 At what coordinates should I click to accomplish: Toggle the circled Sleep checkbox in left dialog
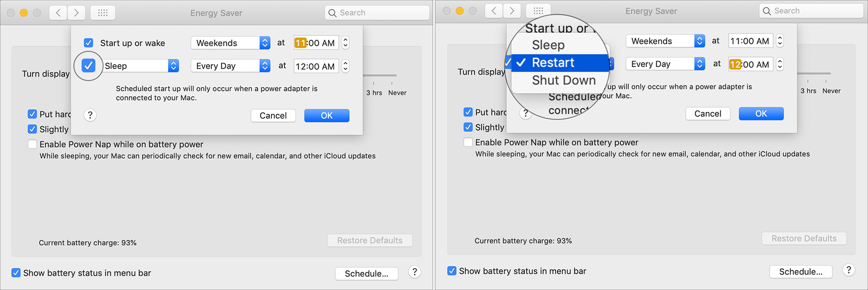(x=88, y=66)
